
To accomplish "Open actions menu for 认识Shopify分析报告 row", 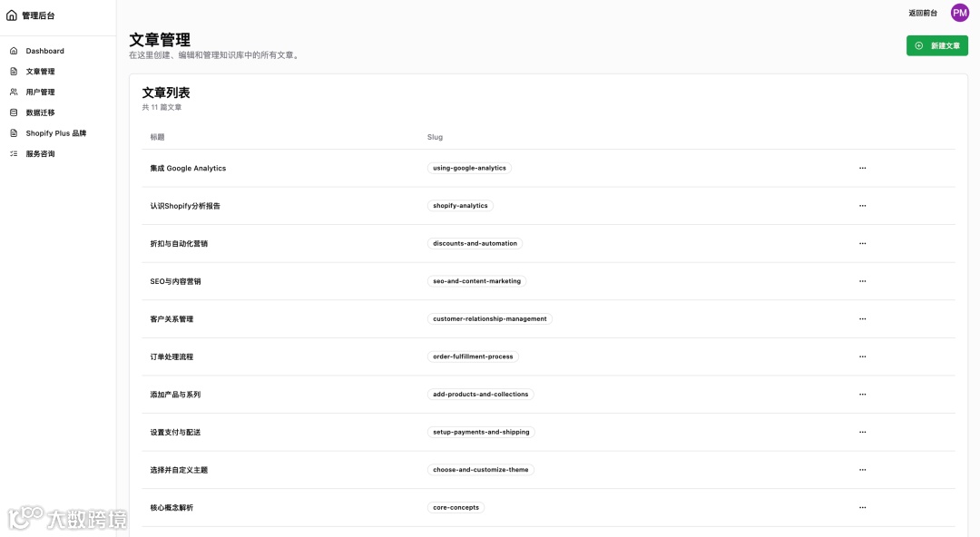I will [x=863, y=206].
